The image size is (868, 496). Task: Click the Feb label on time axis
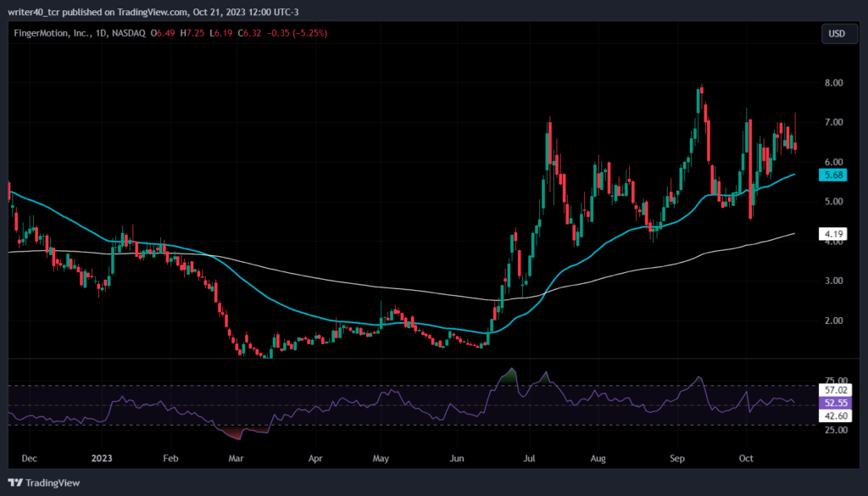pos(170,459)
